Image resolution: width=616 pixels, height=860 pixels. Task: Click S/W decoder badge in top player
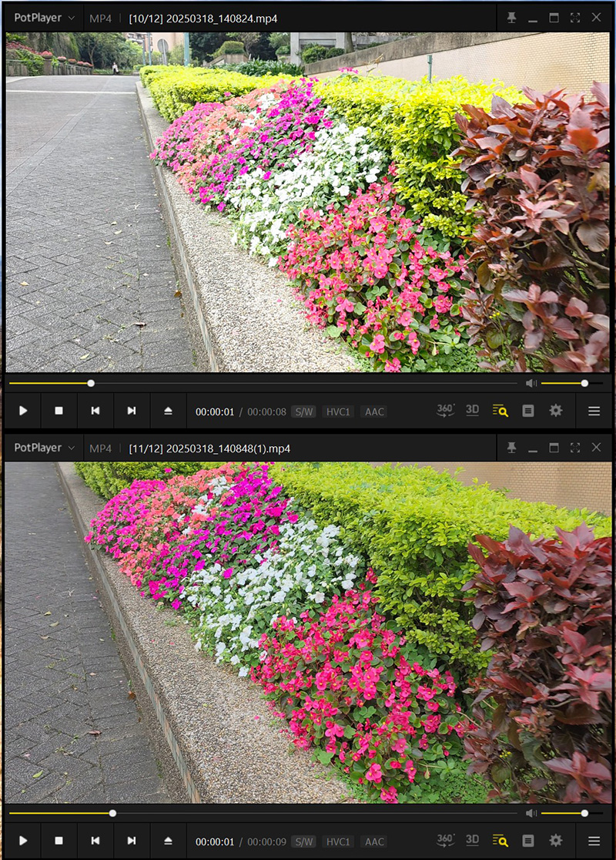click(x=303, y=412)
